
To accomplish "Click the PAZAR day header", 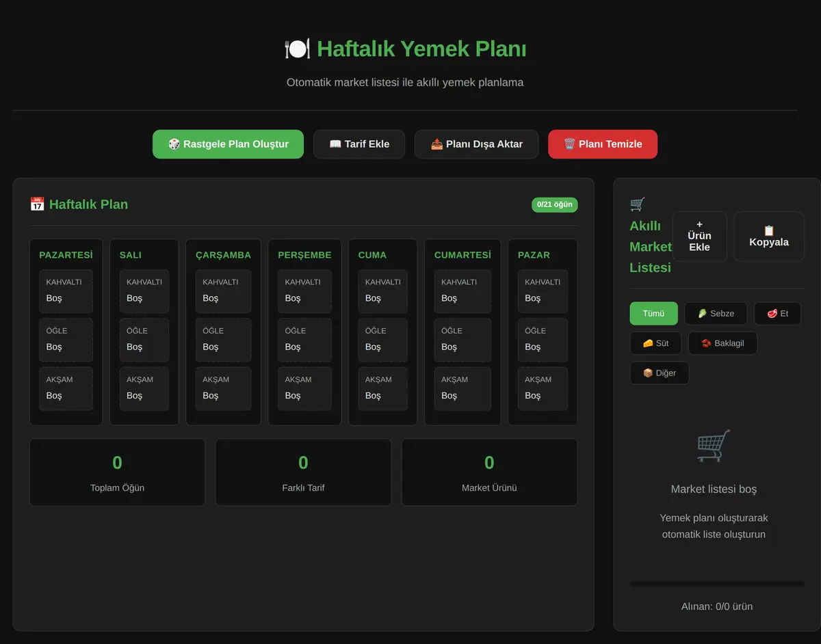I will [x=534, y=255].
